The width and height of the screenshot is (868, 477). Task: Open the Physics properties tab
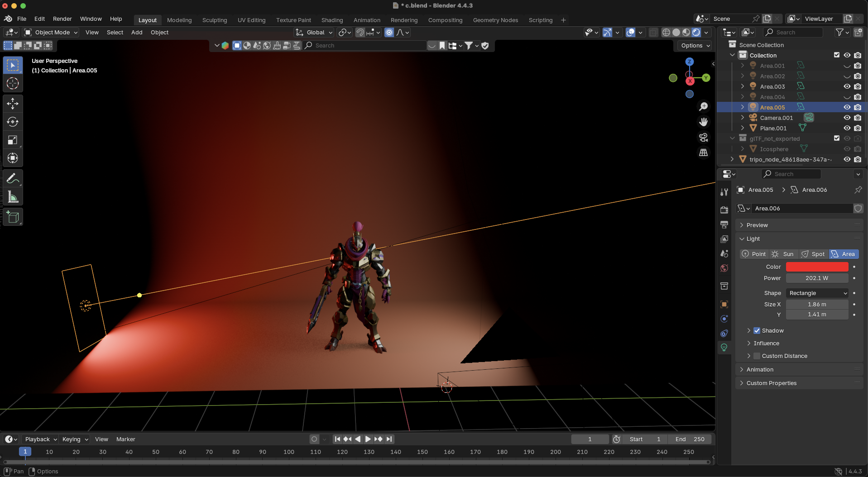point(724,319)
